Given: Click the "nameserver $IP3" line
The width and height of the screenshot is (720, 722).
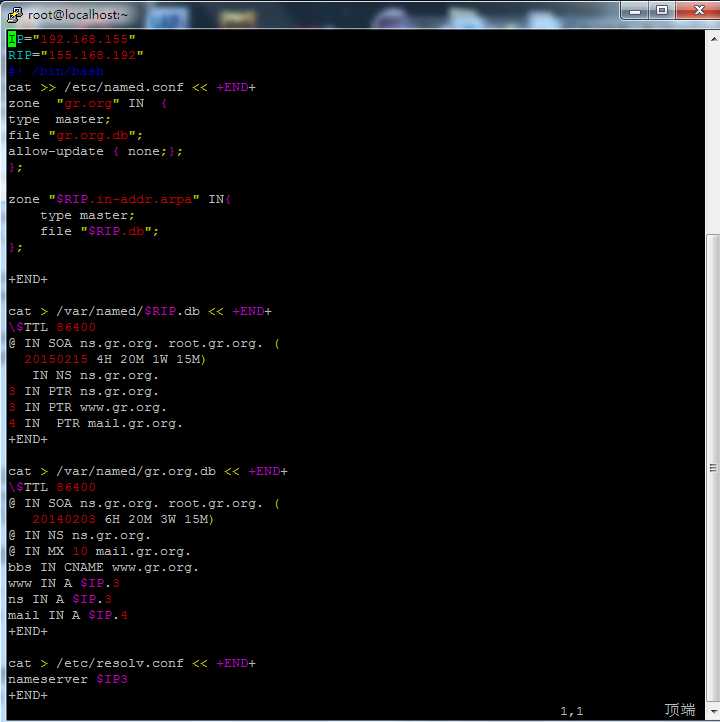Looking at the screenshot, I should click(x=68, y=679).
